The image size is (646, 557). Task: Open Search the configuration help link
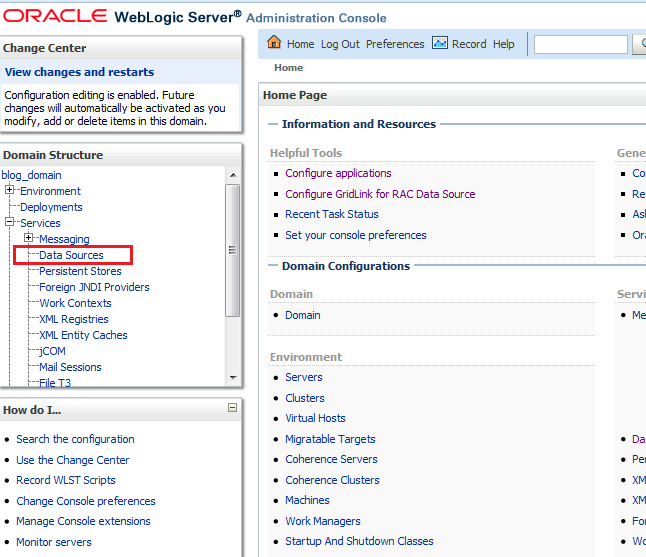coord(75,439)
